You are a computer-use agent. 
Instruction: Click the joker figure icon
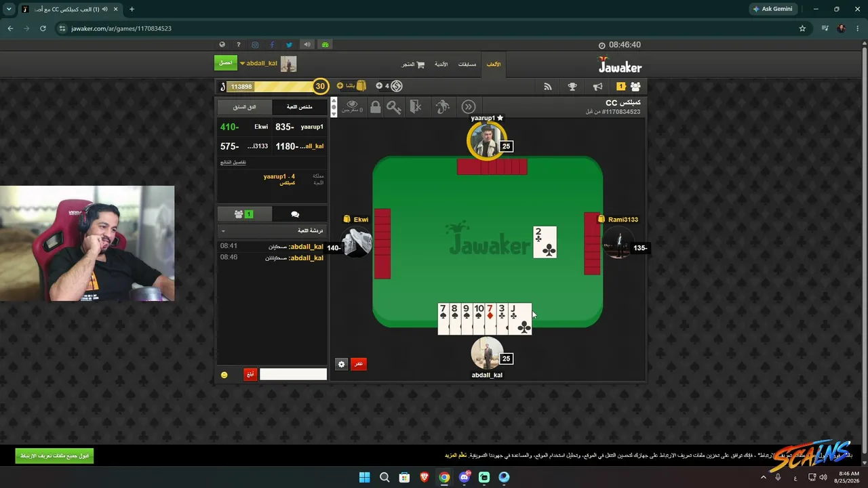pyautogui.click(x=442, y=106)
